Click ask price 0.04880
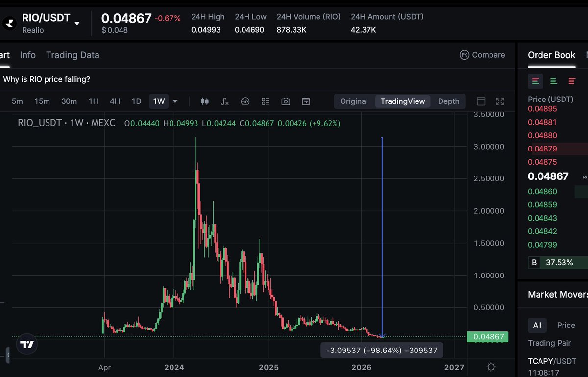Image resolution: width=588 pixels, height=377 pixels. click(542, 135)
